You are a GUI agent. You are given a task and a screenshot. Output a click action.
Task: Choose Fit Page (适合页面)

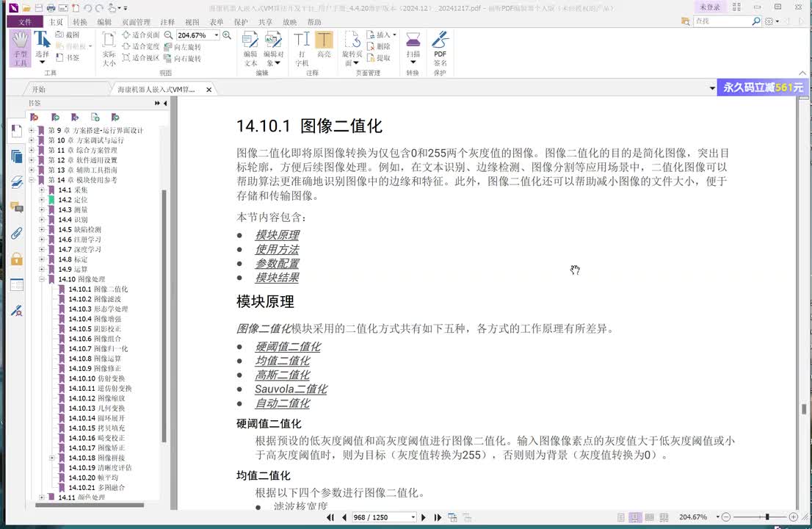click(x=141, y=35)
